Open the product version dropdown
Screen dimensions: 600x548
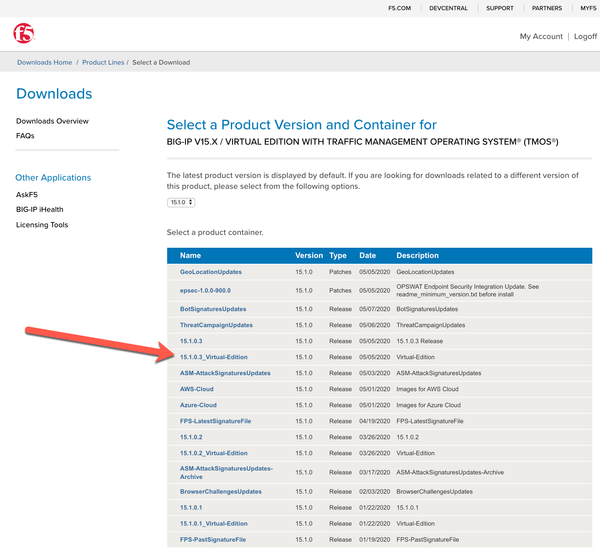(x=181, y=202)
